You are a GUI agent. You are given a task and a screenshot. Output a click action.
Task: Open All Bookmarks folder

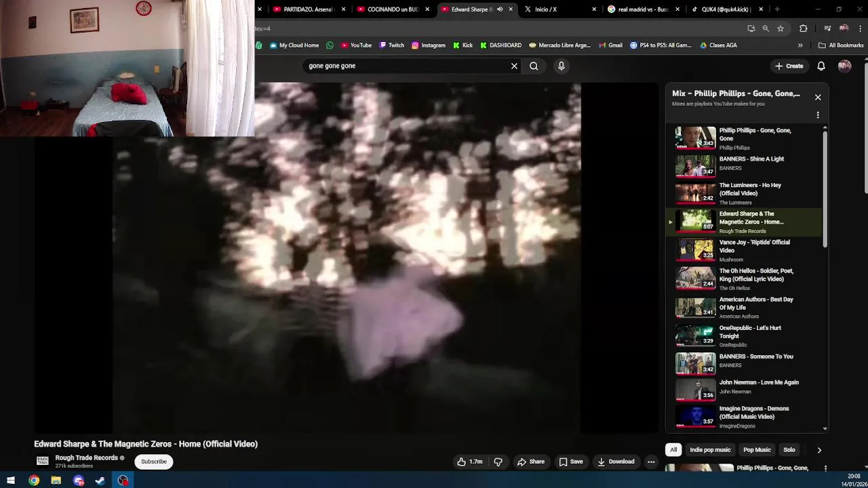pyautogui.click(x=841, y=45)
